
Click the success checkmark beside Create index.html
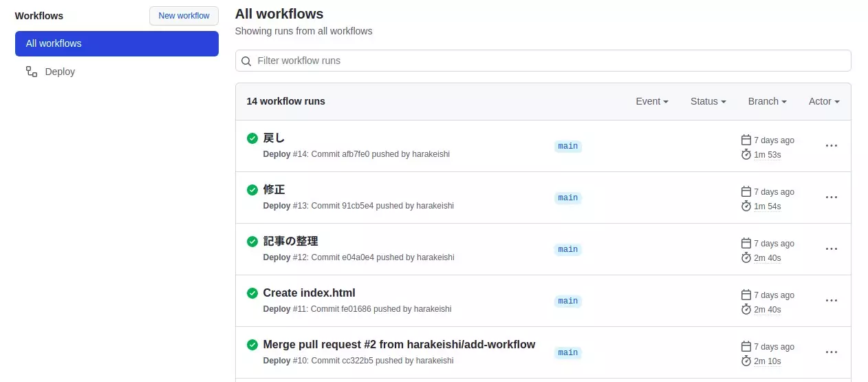click(x=252, y=293)
